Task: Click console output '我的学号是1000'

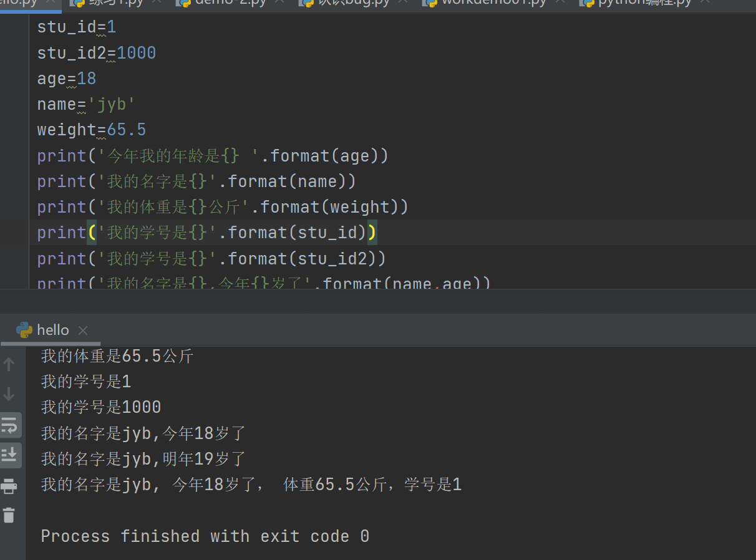Action: click(101, 407)
